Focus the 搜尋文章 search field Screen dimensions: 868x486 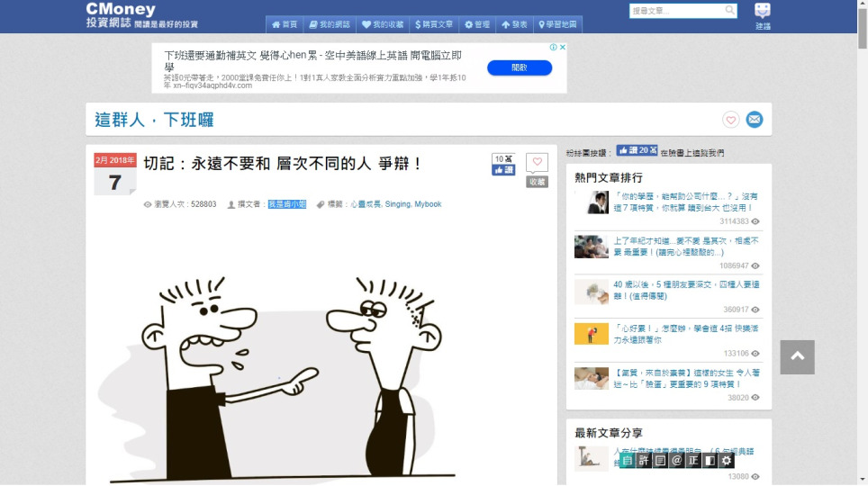coord(676,11)
